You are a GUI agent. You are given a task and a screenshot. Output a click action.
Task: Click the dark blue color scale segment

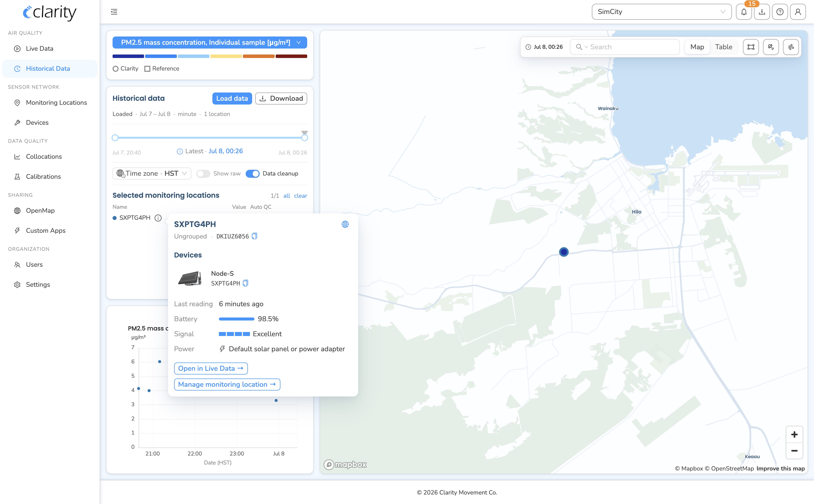(x=128, y=56)
